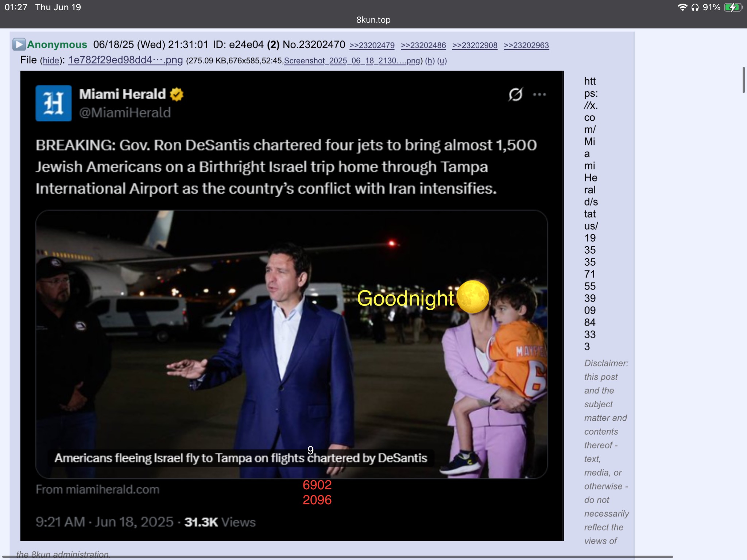Click the post menu arrow beside Anonymous
The width and height of the screenshot is (747, 560).
pos(19,44)
